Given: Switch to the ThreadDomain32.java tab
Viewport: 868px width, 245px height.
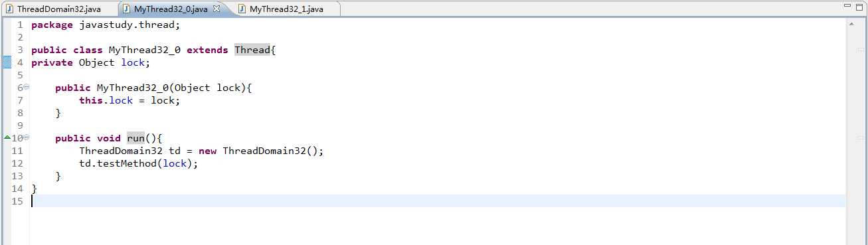Looking at the screenshot, I should [x=58, y=9].
